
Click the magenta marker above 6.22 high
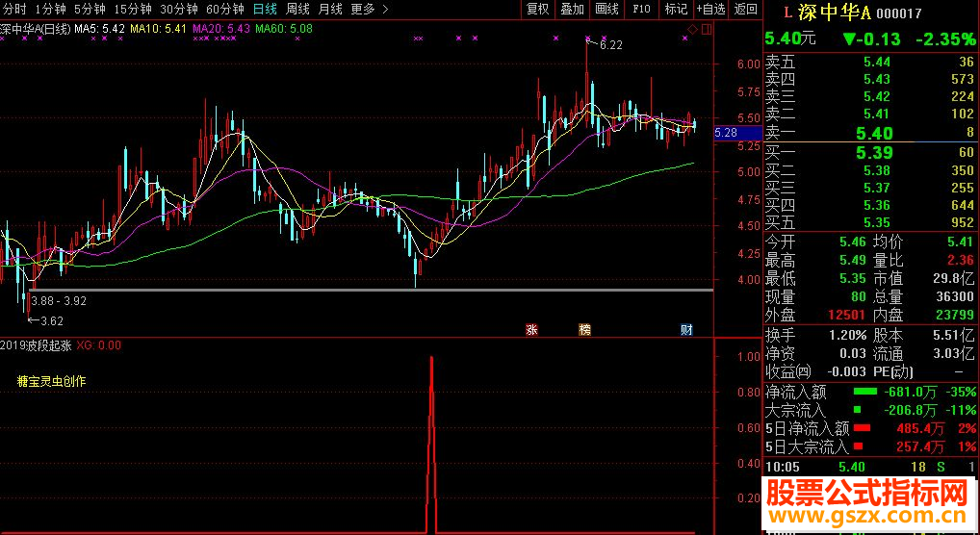(587, 38)
